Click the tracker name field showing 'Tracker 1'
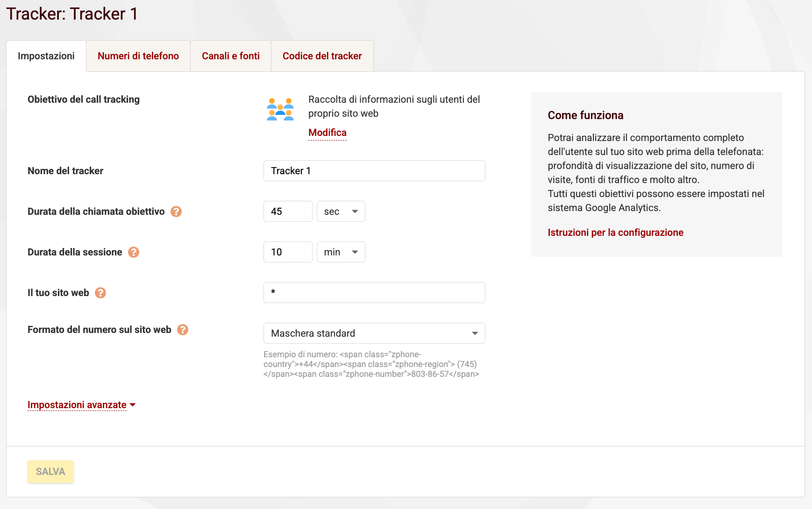 (x=374, y=170)
